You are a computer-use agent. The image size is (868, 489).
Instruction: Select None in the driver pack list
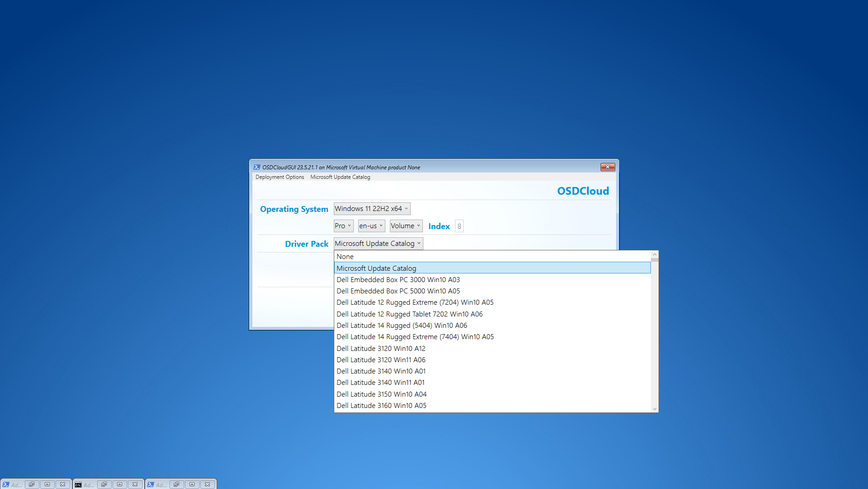tap(345, 257)
